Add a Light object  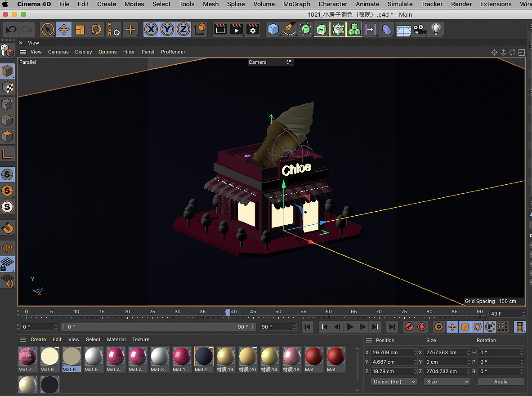click(x=436, y=30)
